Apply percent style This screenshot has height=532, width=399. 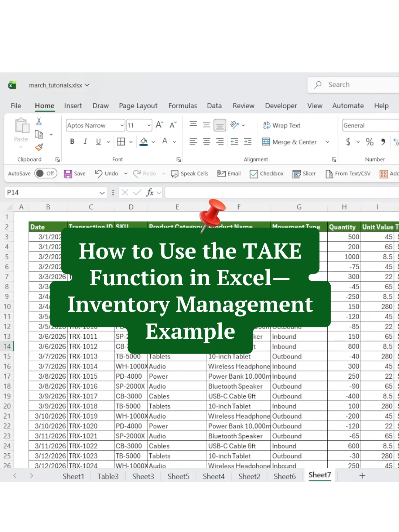pos(369,142)
